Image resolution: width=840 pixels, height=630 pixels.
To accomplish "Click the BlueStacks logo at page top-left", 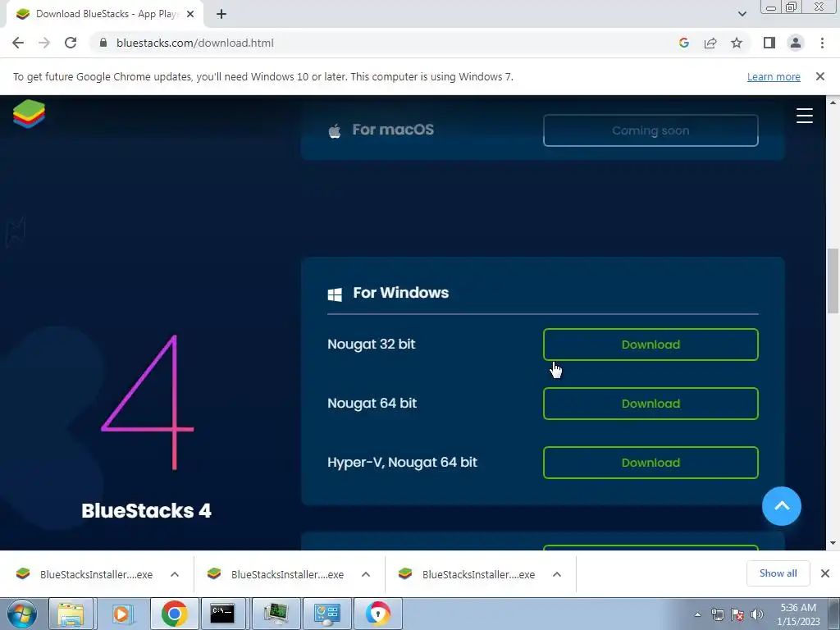I will (x=29, y=113).
